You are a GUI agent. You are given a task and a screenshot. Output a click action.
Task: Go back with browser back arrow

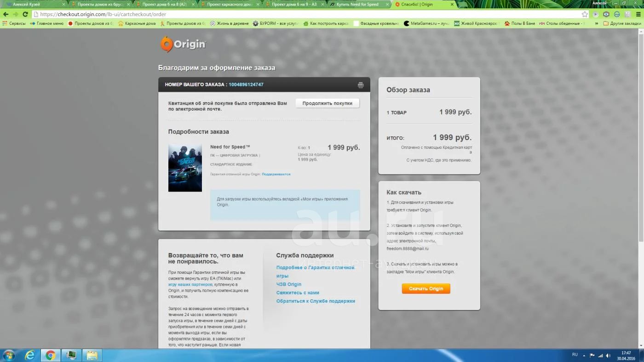coord(6,14)
